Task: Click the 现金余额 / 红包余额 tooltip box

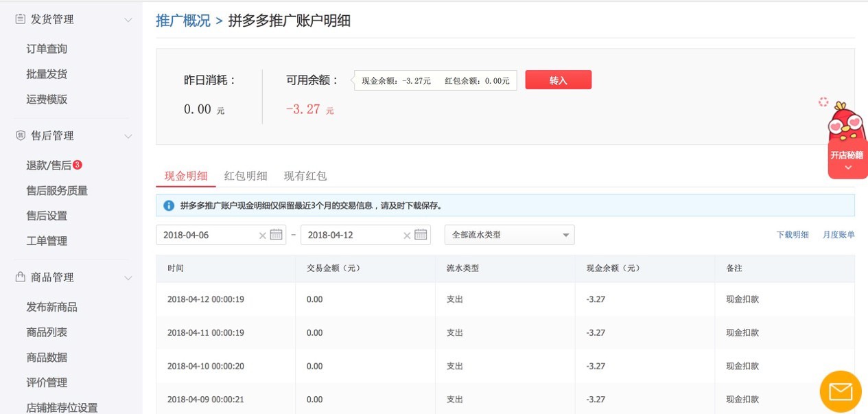Action: (436, 80)
